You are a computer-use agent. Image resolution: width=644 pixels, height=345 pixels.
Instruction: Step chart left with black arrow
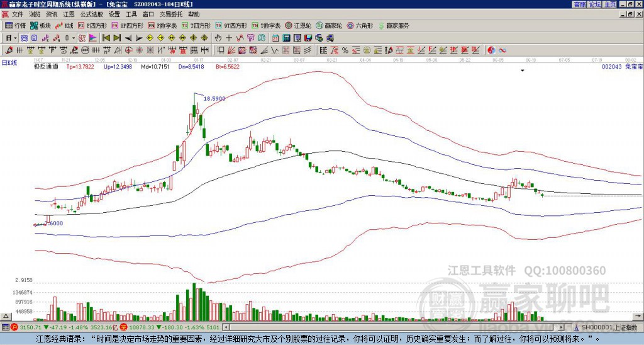click(128, 38)
